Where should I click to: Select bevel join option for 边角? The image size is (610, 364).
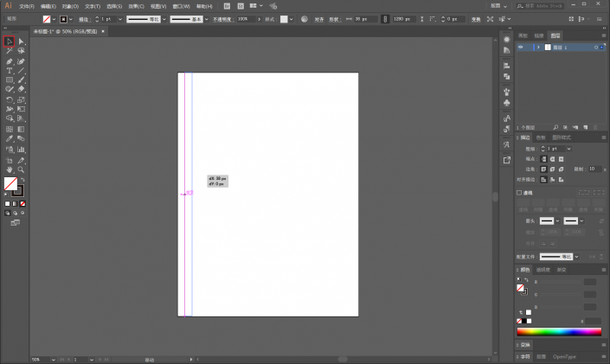pos(561,169)
